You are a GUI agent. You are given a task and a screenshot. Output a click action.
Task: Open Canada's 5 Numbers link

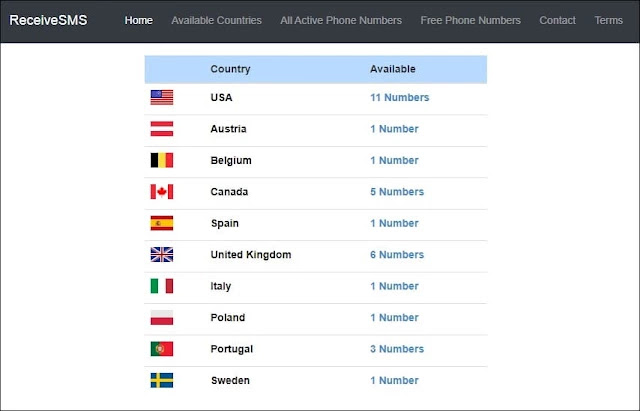point(397,192)
